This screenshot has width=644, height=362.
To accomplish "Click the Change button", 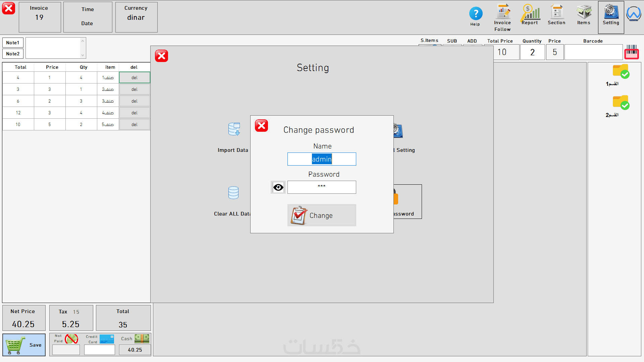I will (321, 216).
